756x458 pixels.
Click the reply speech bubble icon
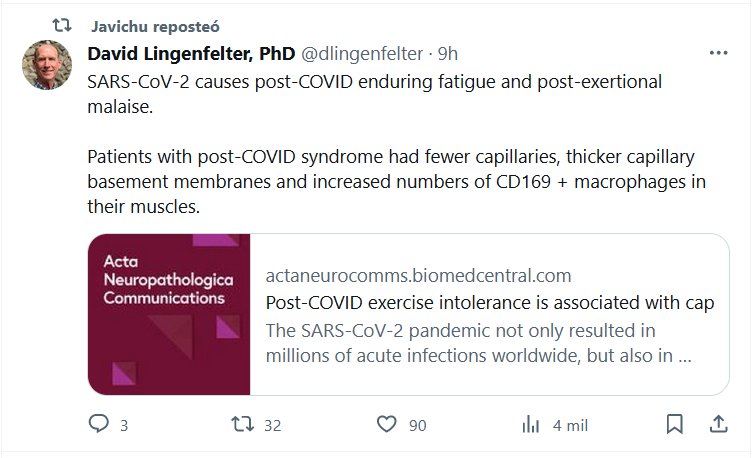98,425
